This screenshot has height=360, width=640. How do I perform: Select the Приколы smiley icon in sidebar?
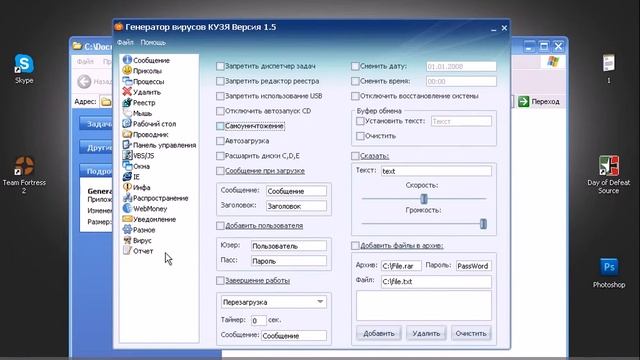127,71
